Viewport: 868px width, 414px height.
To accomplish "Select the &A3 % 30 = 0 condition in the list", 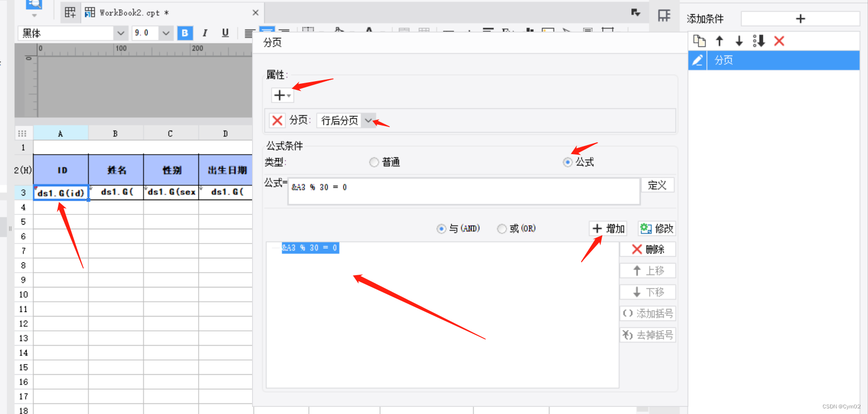I will point(310,248).
